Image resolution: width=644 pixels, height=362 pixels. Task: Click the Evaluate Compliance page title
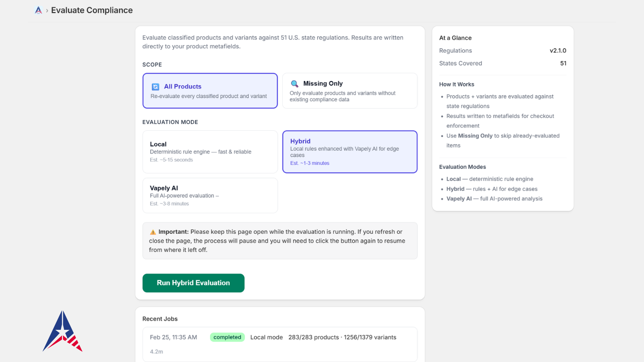click(x=92, y=10)
